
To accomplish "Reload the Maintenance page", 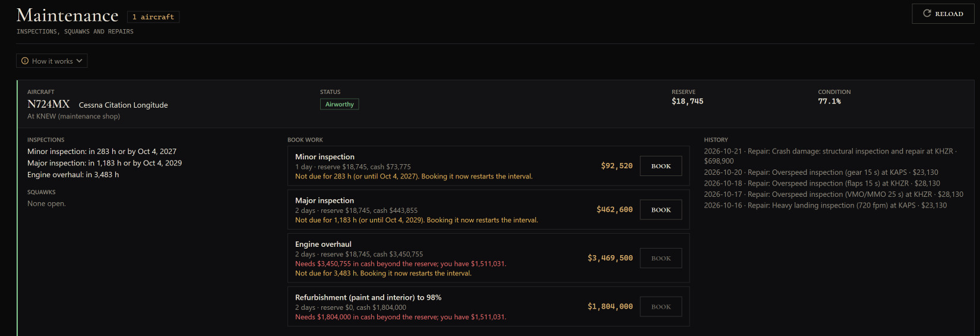I will click(x=943, y=14).
